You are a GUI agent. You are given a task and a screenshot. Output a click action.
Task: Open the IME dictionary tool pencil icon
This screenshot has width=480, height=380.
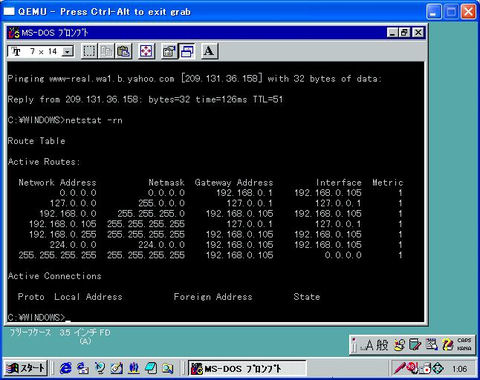[415, 345]
